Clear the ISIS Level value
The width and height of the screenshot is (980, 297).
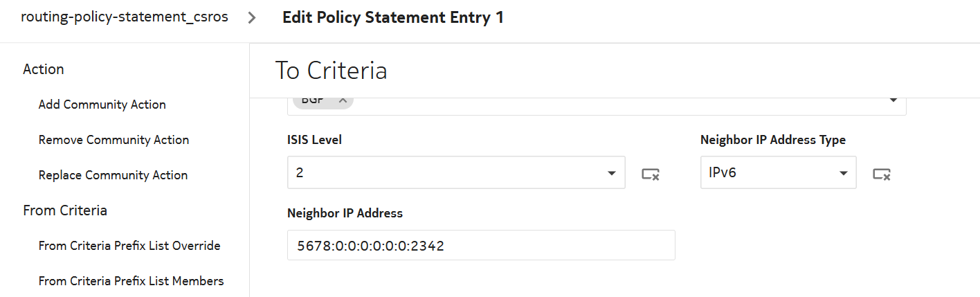point(650,174)
